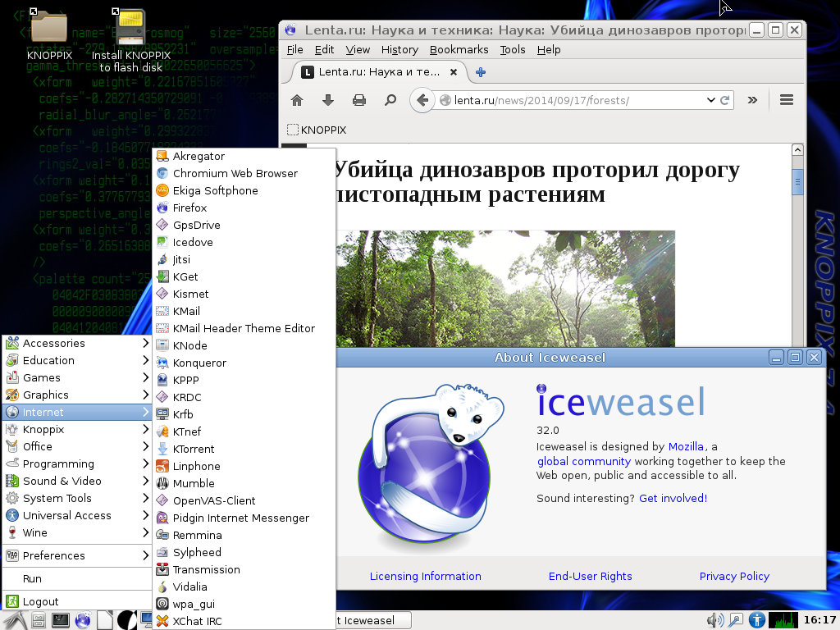Launch Akregator from the Internet submenu
This screenshot has height=630, width=840.
[244, 156]
